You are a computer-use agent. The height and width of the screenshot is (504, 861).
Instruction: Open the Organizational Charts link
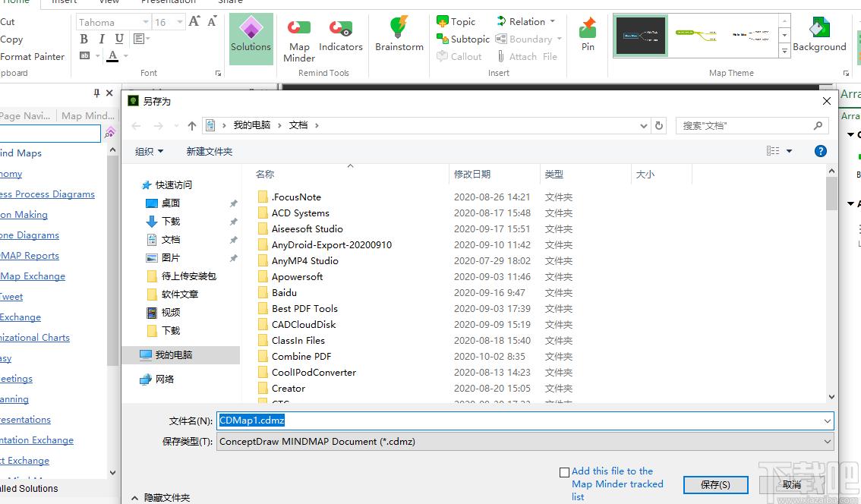(35, 337)
